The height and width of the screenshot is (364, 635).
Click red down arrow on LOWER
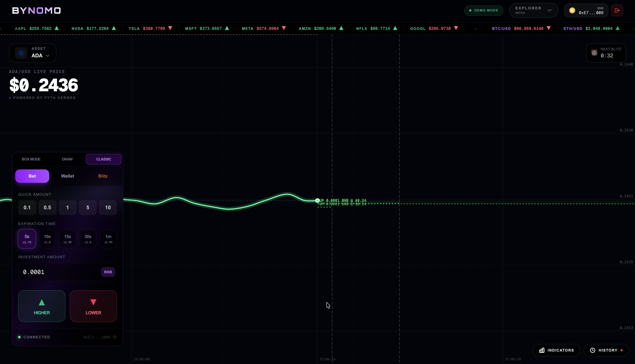[x=93, y=303]
